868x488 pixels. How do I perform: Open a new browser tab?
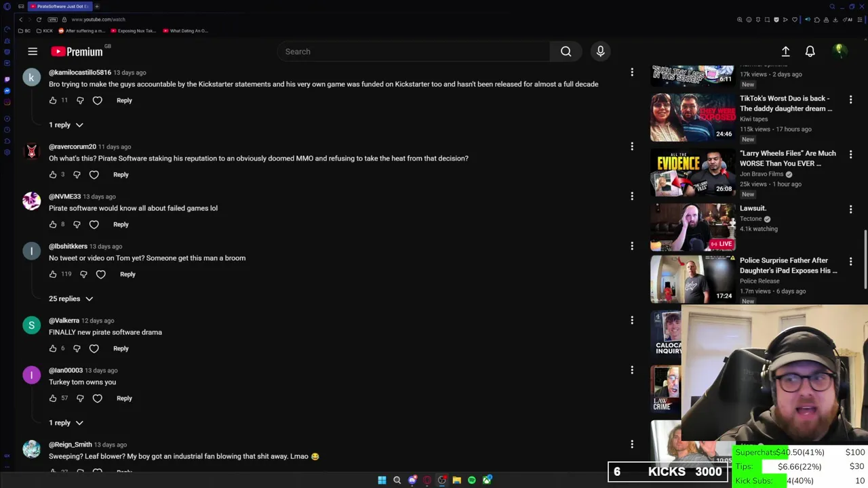pyautogui.click(x=97, y=6)
